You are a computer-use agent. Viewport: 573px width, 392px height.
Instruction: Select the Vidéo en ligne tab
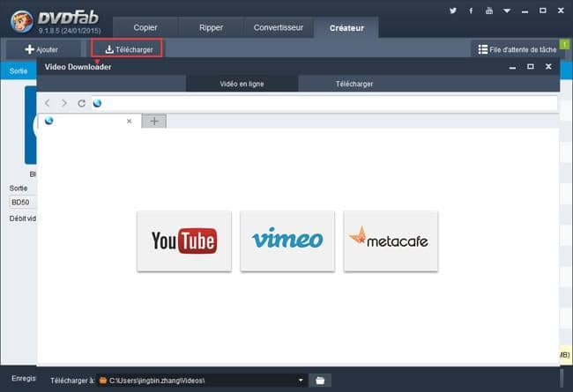point(242,84)
